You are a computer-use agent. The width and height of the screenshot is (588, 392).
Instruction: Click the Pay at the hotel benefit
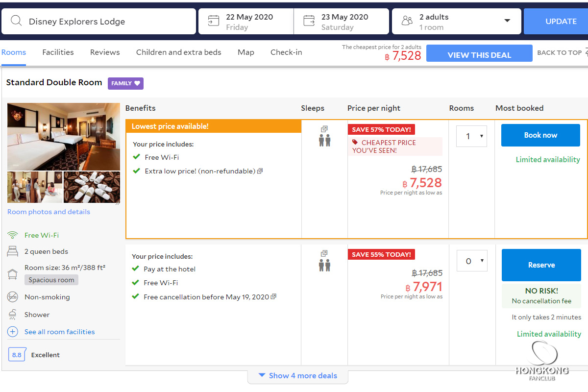pyautogui.click(x=170, y=269)
